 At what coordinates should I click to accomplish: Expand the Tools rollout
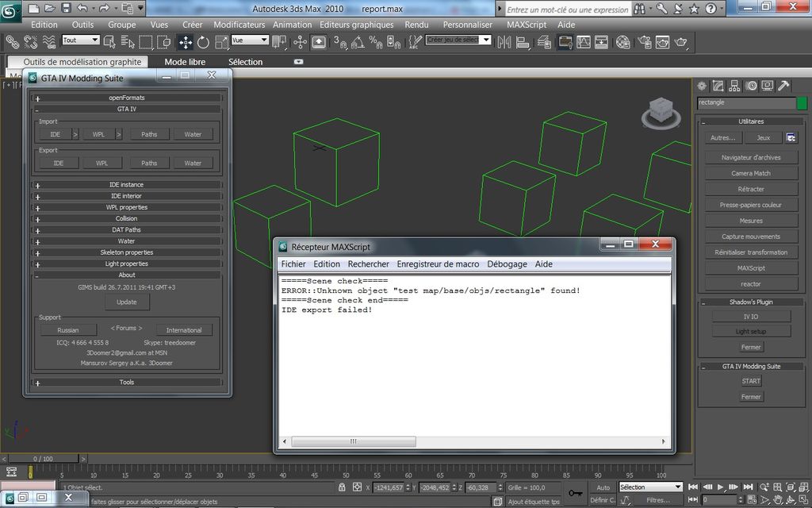(x=127, y=382)
